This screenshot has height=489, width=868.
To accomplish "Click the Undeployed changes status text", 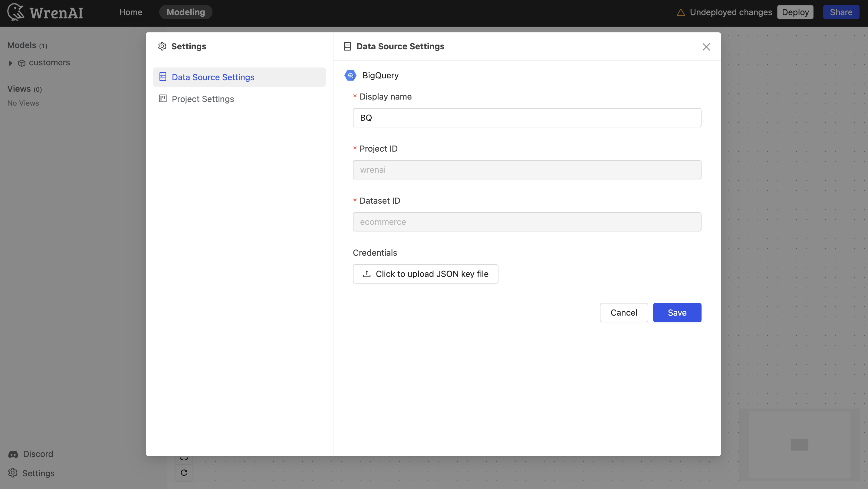I will tap(731, 12).
